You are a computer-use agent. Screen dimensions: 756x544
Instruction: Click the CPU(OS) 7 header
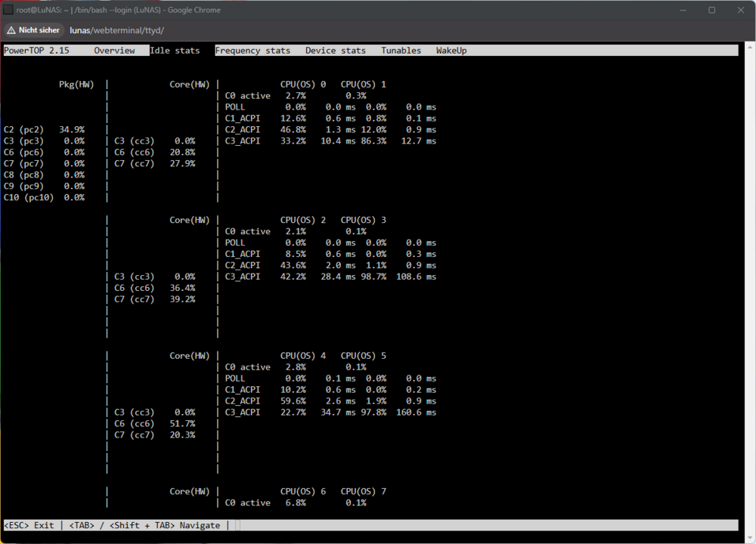point(364,492)
